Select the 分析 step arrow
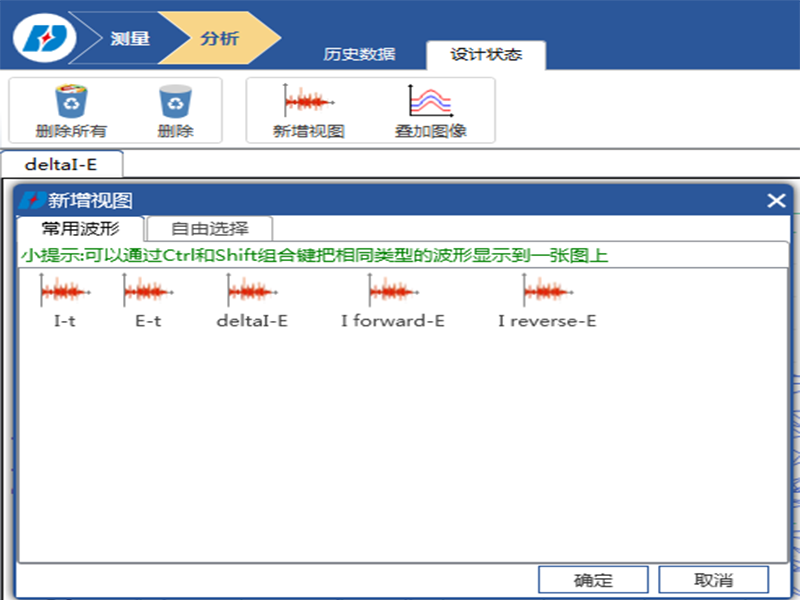The width and height of the screenshot is (800, 600). pos(219,38)
